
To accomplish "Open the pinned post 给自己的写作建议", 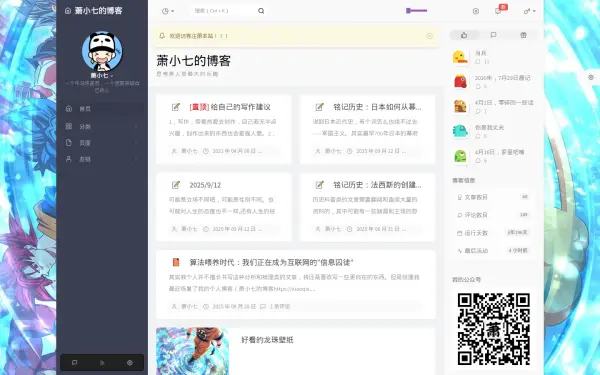I will click(230, 107).
